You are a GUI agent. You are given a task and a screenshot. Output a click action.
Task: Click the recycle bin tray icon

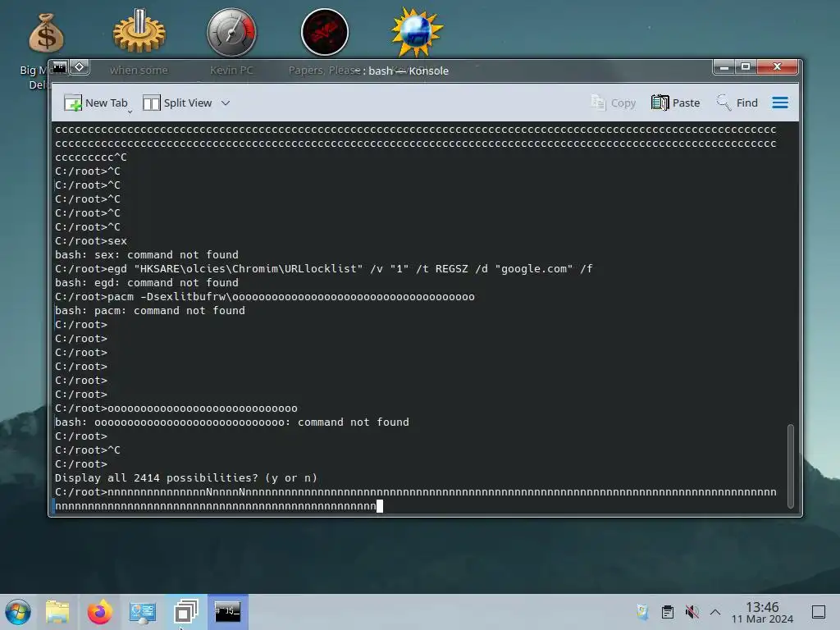[642, 612]
